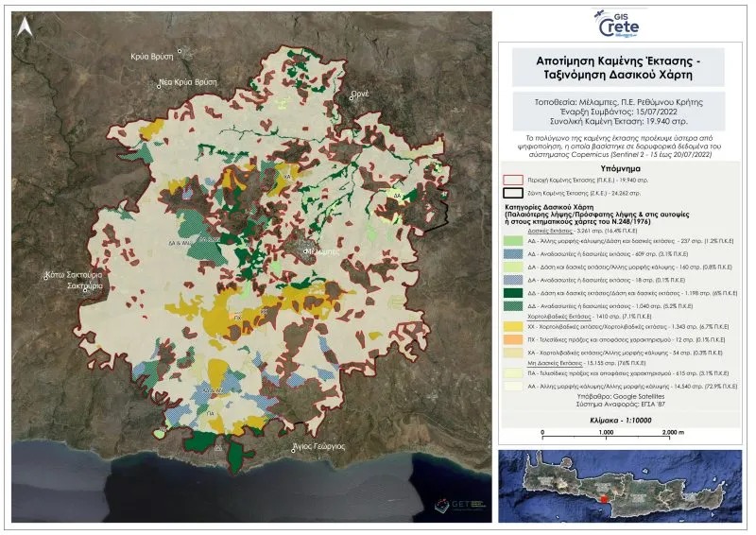756x535 pixels.
Task: Click the scale bar at 1.000
Action: pos(606,432)
